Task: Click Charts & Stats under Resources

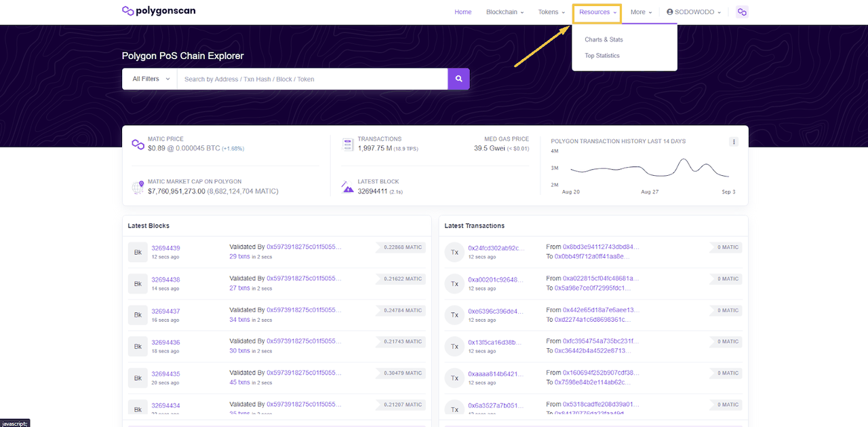Action: (604, 39)
